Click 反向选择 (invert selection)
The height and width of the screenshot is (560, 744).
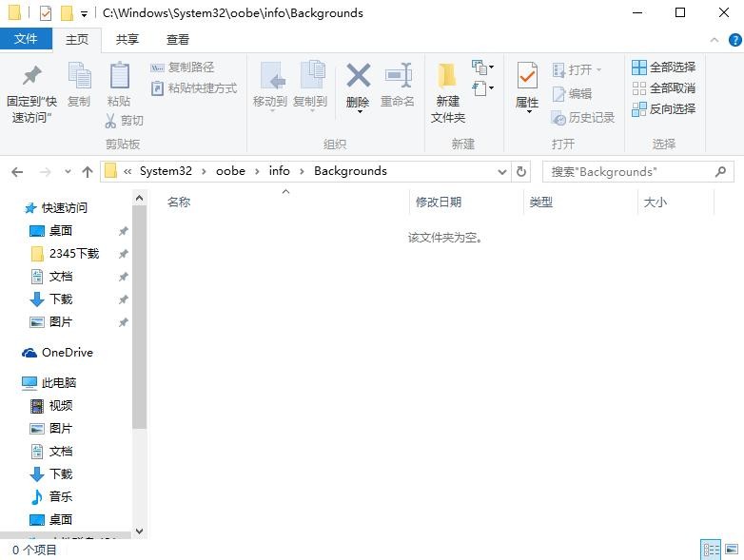(664, 109)
